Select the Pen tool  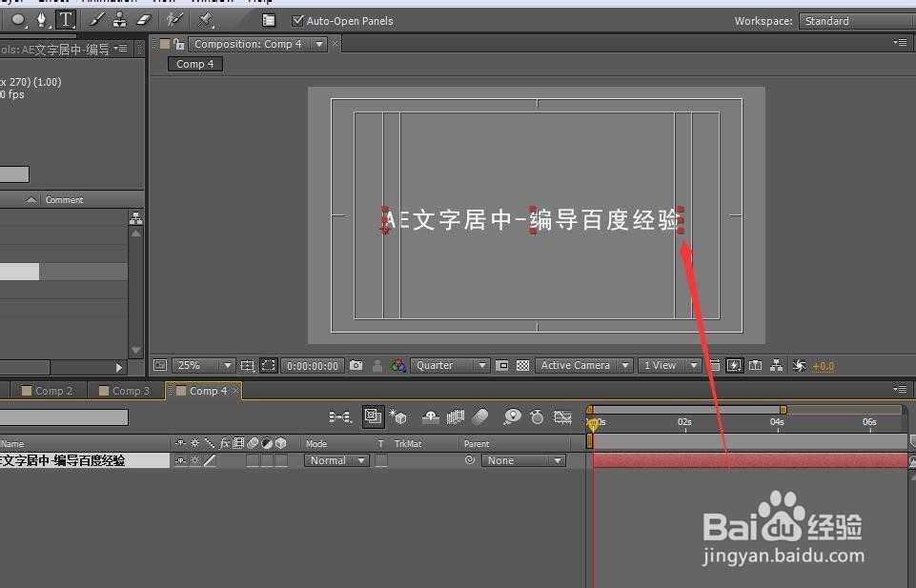click(42, 20)
